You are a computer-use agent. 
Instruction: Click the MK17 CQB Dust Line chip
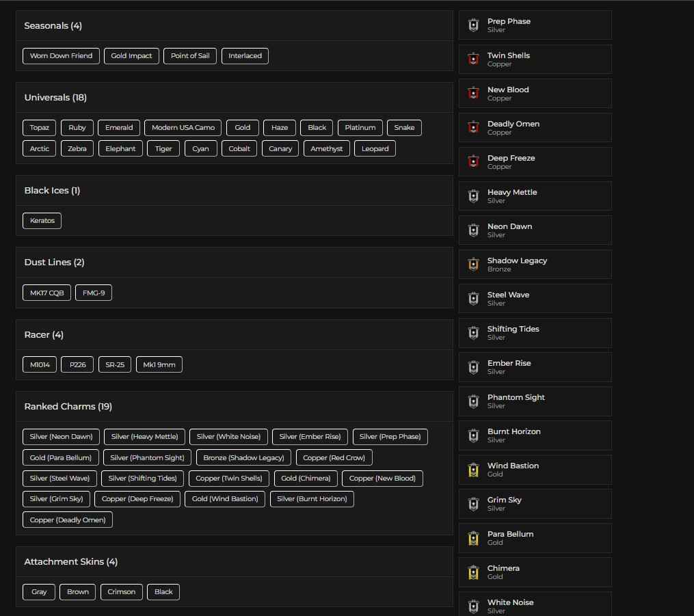coord(46,293)
